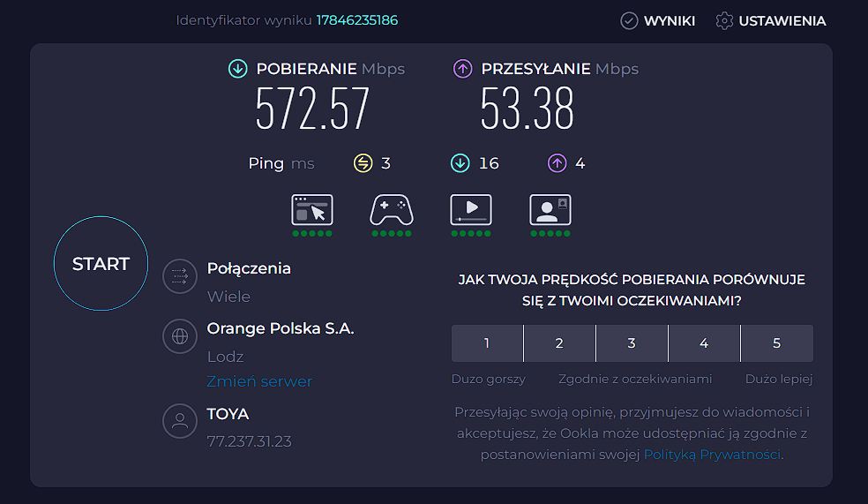Open Ustawienia settings
Viewport: 868px width, 504px height.
[771, 21]
